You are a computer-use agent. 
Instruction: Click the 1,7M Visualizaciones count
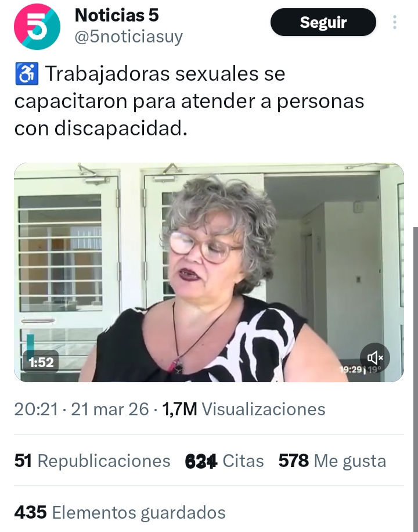244,409
